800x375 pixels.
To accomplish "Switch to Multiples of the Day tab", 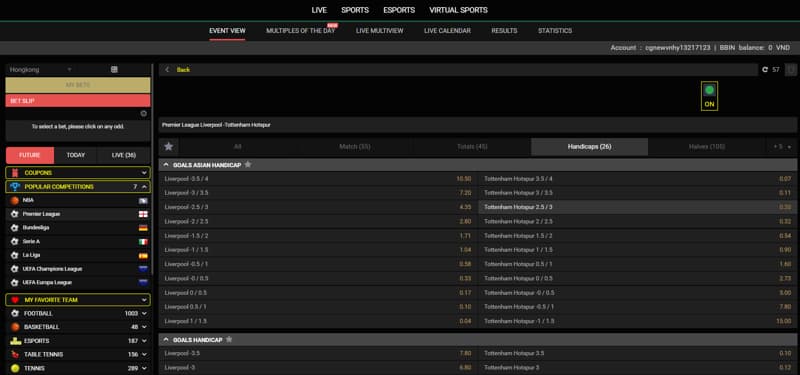I will click(301, 31).
